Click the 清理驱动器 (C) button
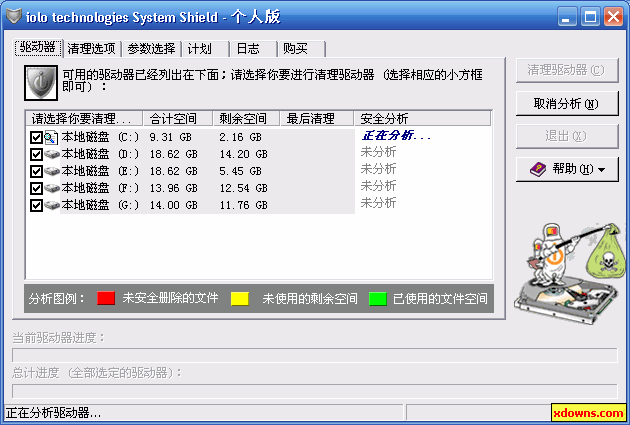 point(567,70)
